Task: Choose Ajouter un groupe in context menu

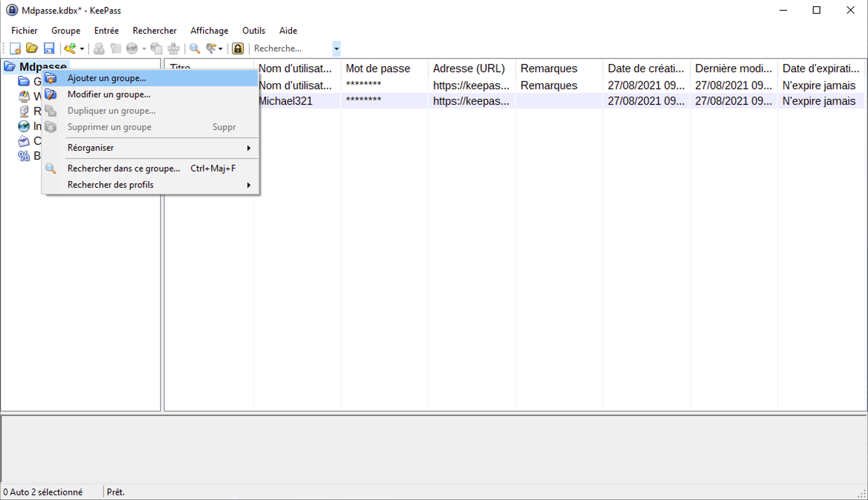Action: (x=150, y=78)
